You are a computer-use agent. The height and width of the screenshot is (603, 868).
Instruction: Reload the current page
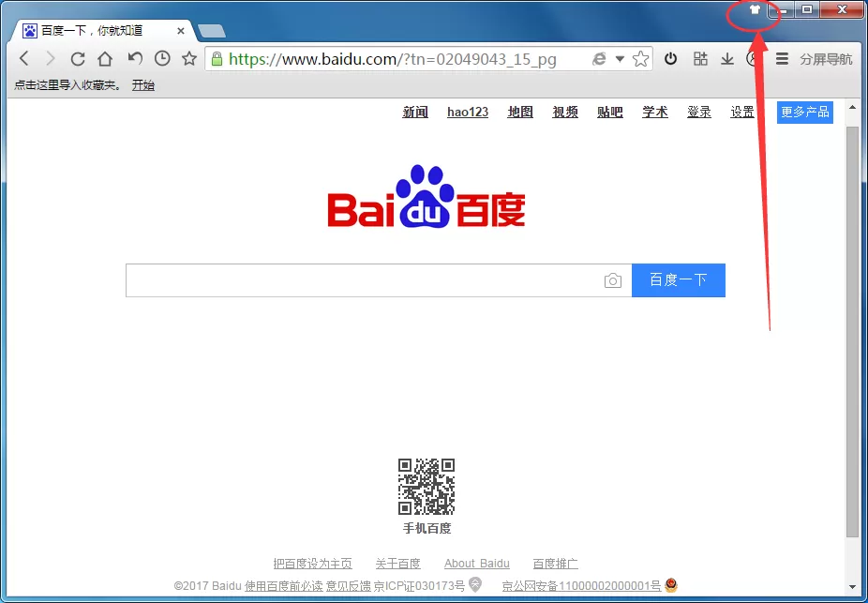78,58
